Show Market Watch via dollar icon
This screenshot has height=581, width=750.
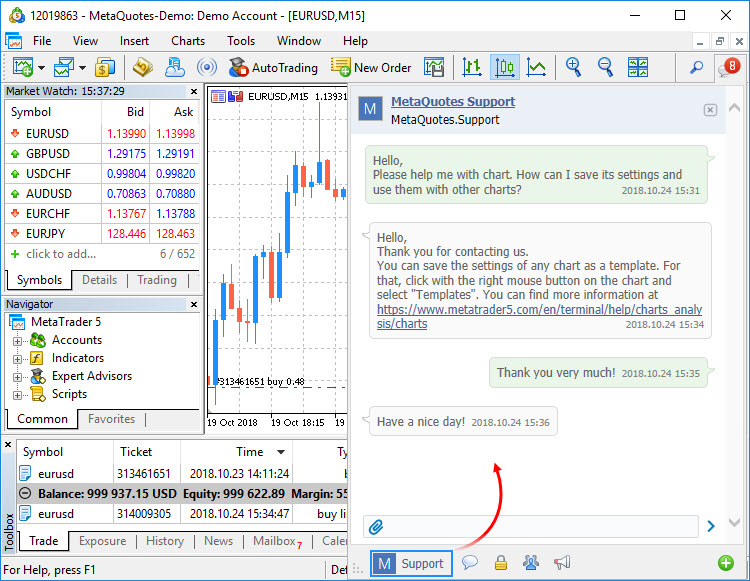tap(105, 67)
